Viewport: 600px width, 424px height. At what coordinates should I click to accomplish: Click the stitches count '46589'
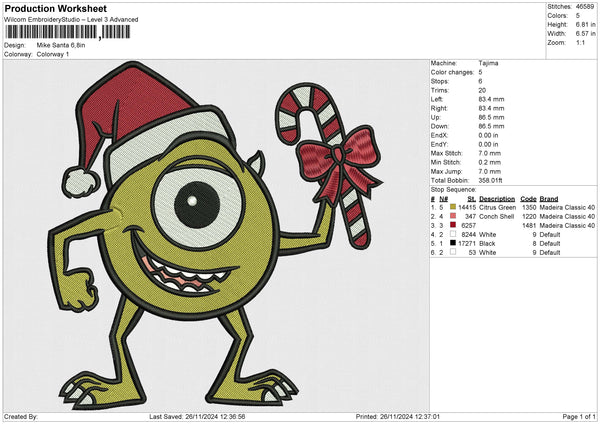click(585, 7)
